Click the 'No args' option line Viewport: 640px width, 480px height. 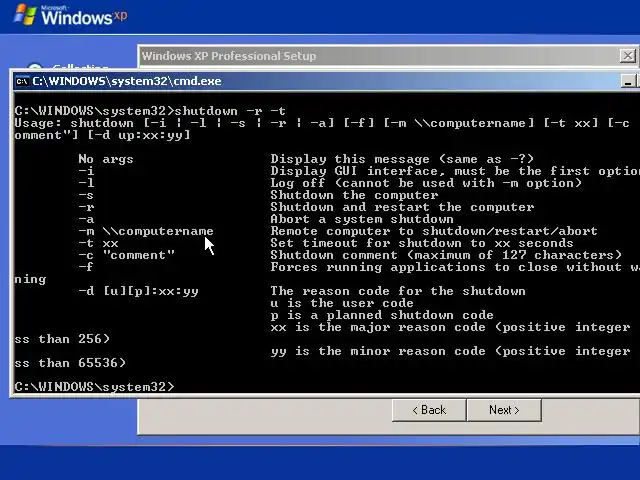coord(106,159)
